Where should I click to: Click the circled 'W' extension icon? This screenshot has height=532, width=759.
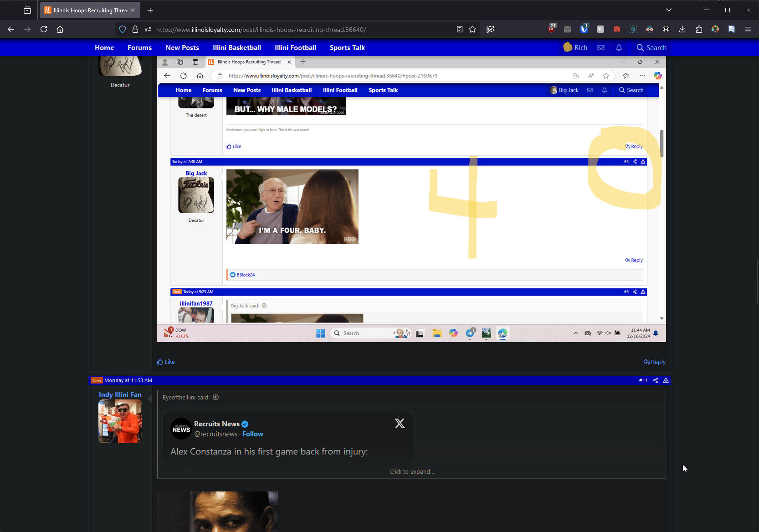pos(666,29)
